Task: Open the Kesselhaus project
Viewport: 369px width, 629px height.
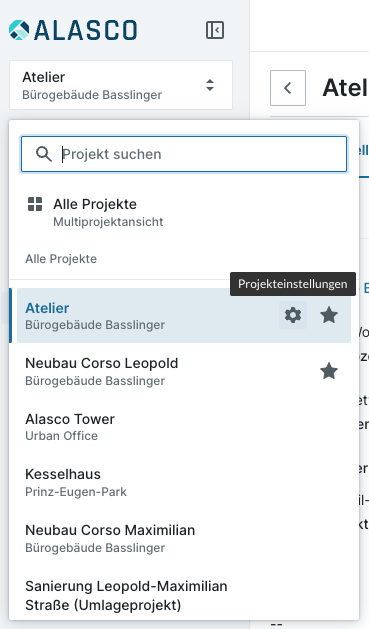Action: tap(184, 483)
